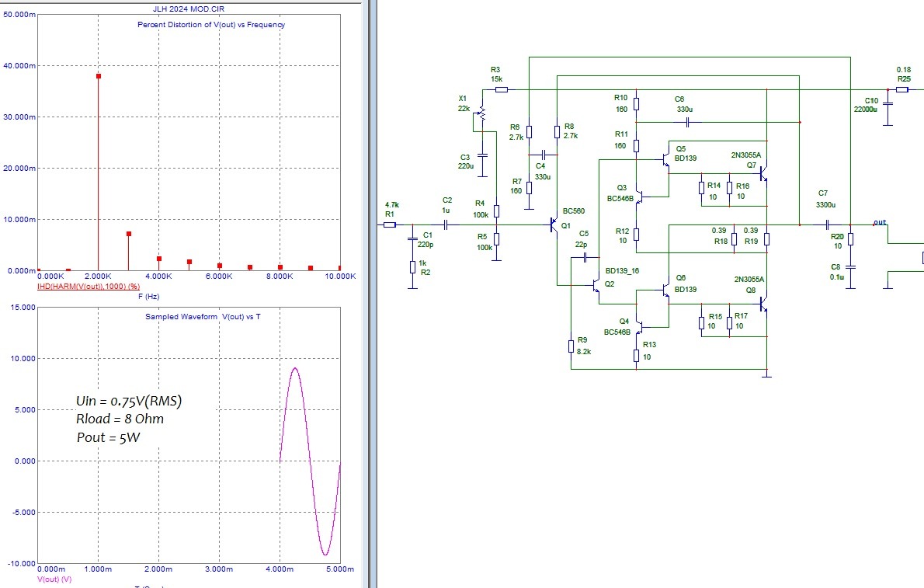Select the R18 0.39 emitter resistor symbol
The height and width of the screenshot is (588, 924).
tap(735, 239)
